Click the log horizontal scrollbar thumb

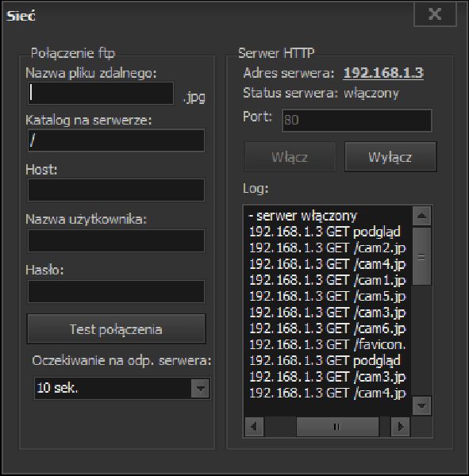pos(337,427)
